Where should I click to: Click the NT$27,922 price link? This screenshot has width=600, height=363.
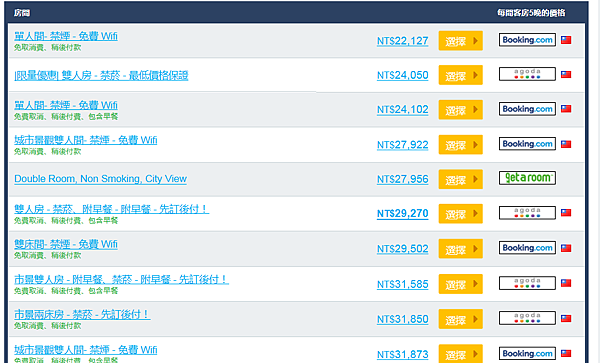coord(403,145)
